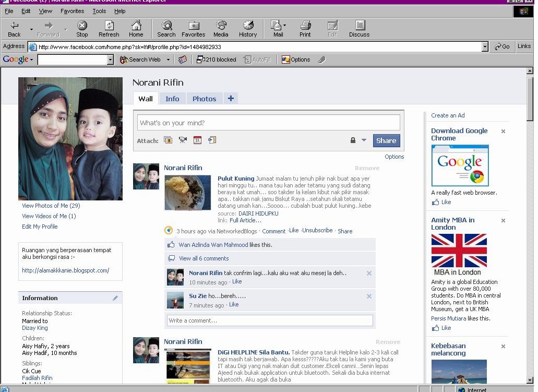Click Full Article link in Pulut Kuning post

coord(245,220)
